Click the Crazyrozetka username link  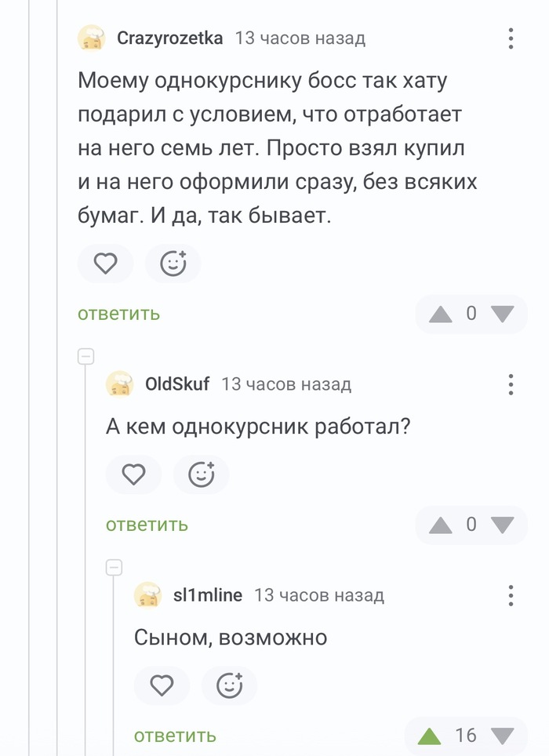point(169,38)
